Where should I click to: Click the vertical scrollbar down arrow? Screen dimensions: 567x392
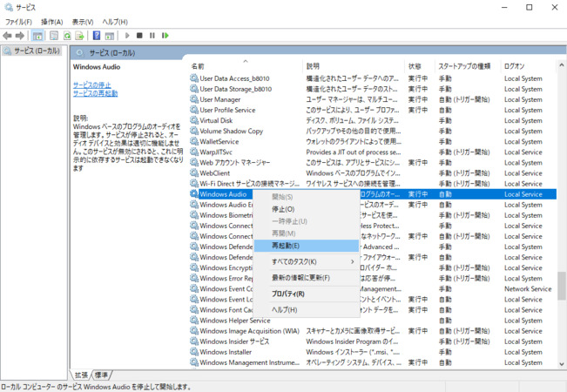pos(561,364)
